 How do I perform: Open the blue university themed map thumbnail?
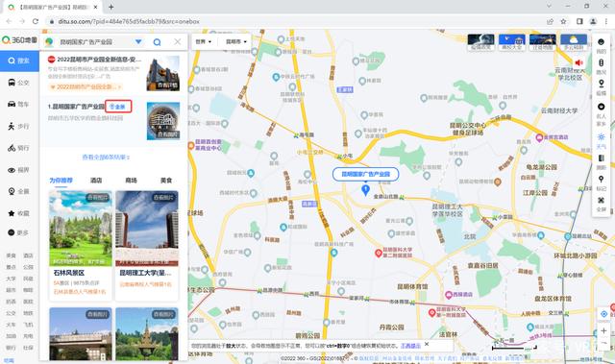point(512,42)
